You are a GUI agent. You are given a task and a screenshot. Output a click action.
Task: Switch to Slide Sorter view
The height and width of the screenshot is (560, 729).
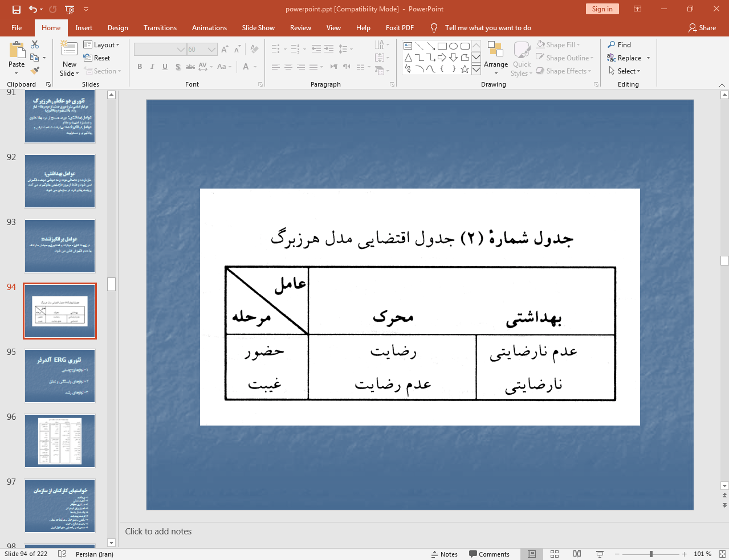(x=555, y=554)
